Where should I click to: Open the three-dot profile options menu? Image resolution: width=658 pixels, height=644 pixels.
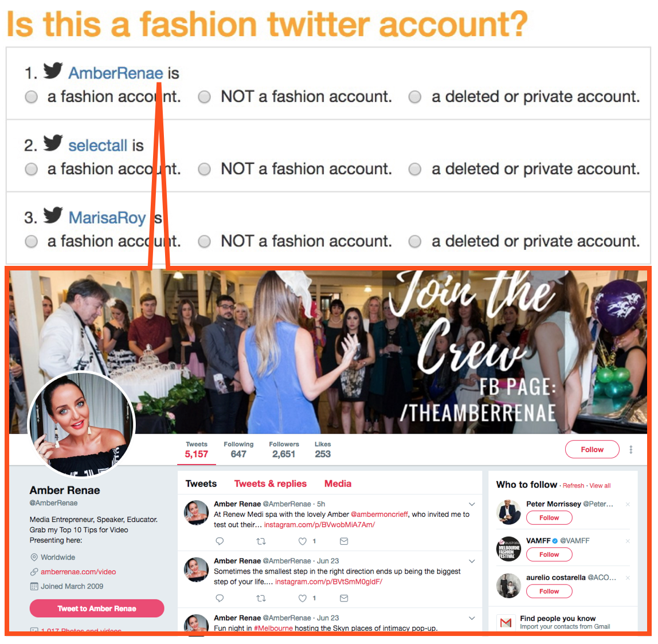[630, 450]
